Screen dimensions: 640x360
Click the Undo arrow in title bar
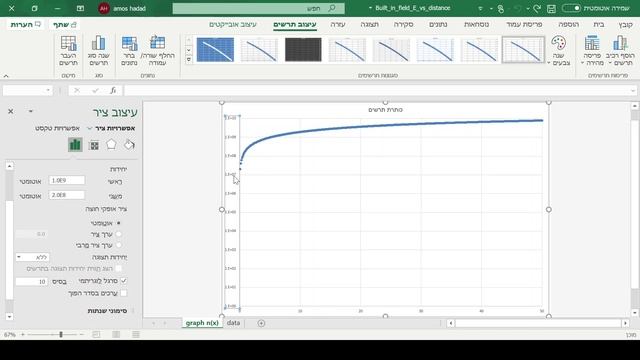coord(518,8)
